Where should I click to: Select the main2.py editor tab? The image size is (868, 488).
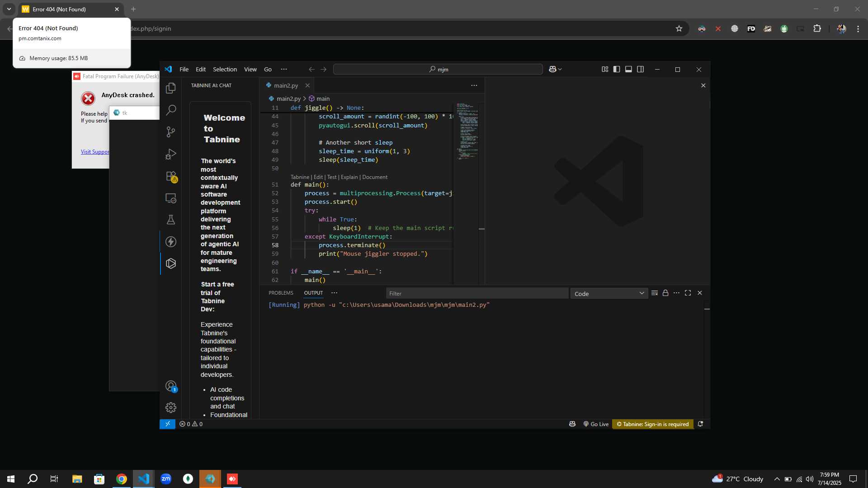(x=286, y=85)
